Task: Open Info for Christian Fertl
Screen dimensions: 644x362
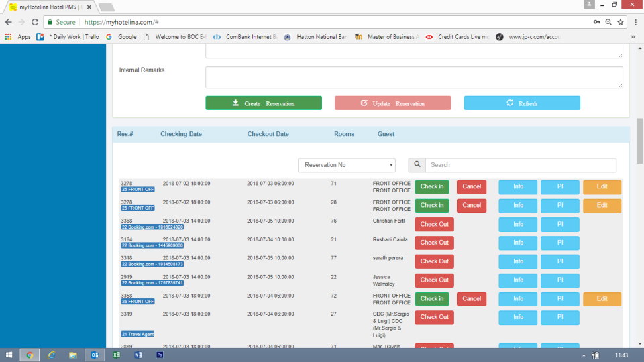Action: pos(518,225)
